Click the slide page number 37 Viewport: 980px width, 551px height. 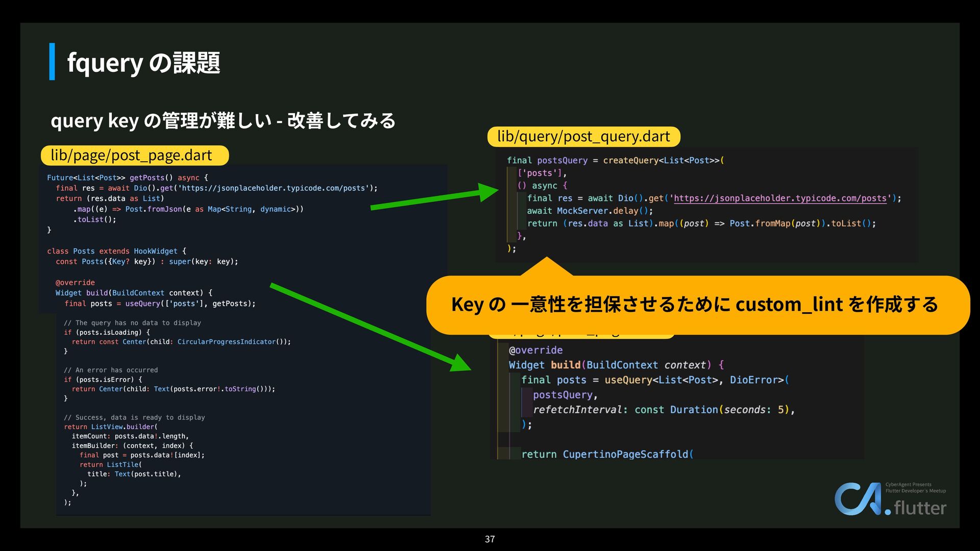click(x=490, y=539)
